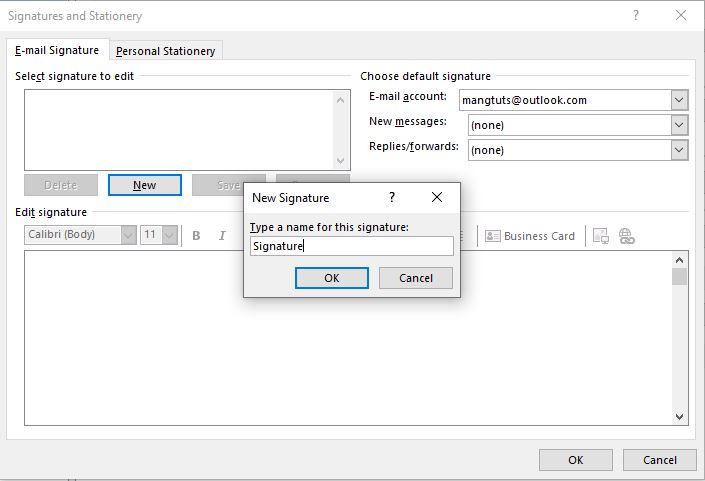Click the Delete signature button
Viewport: 705px width, 481px height.
pos(61,185)
